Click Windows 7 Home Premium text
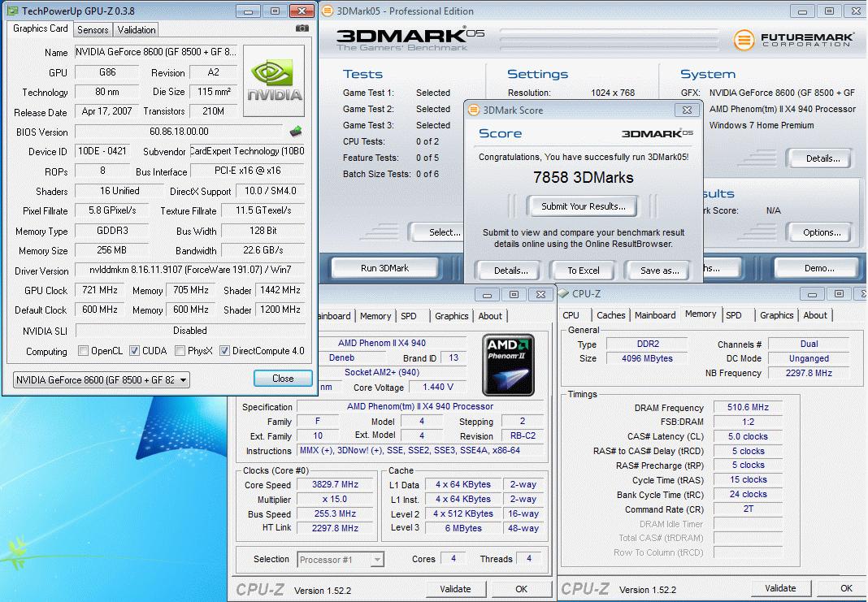Screen dimensions: 868x602 point(762,125)
